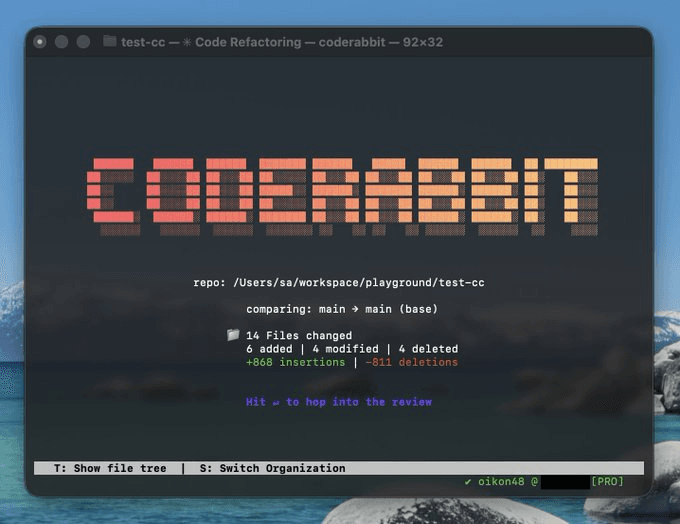Click the '6 added | 4 modified | 4 deleted' line
The image size is (680, 524).
pos(352,349)
